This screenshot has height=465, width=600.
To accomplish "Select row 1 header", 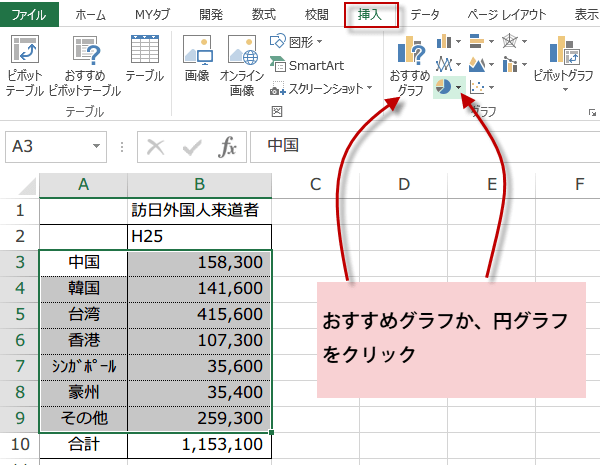I will (x=20, y=210).
